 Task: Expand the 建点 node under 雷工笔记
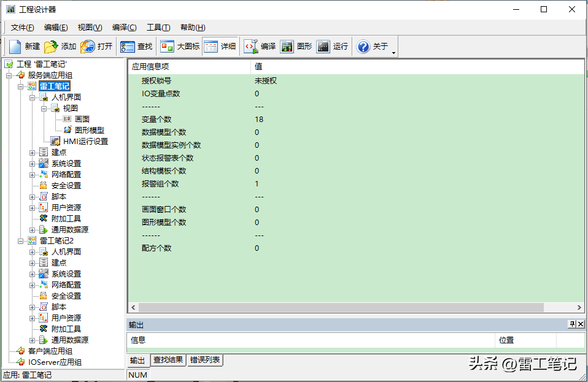click(x=33, y=153)
